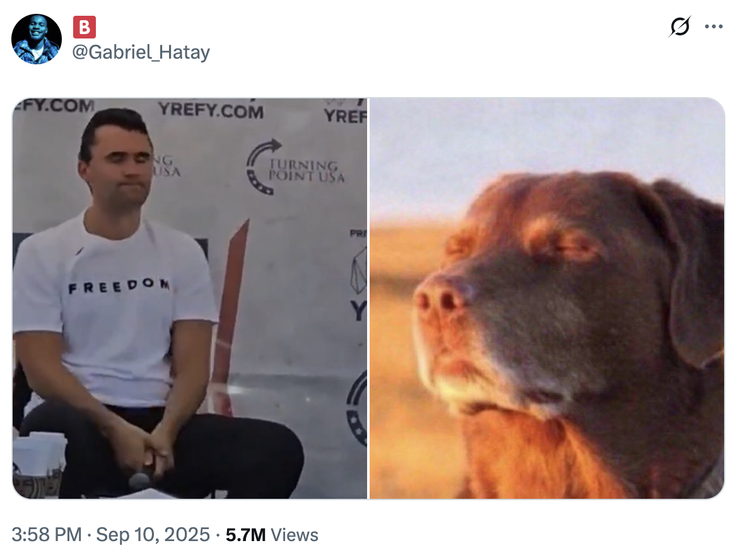Click the FREEDOM lettering on the white t-shirt
The width and height of the screenshot is (738, 560).
click(119, 286)
